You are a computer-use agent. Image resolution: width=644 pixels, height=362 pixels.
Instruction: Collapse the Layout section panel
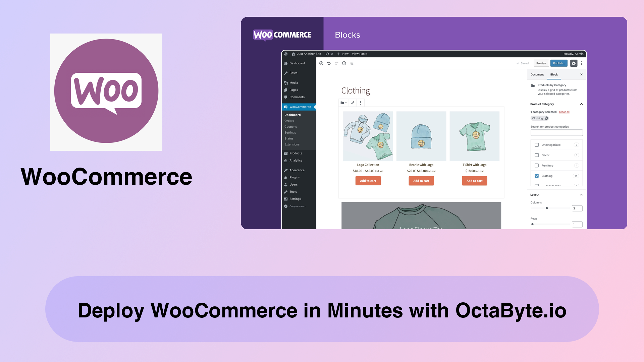click(x=581, y=194)
